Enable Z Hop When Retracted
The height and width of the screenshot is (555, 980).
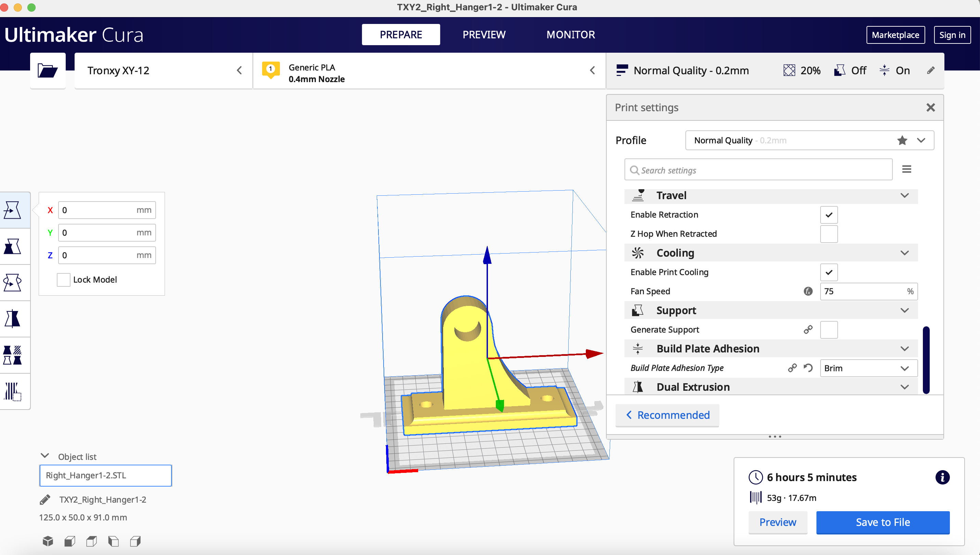coord(829,234)
